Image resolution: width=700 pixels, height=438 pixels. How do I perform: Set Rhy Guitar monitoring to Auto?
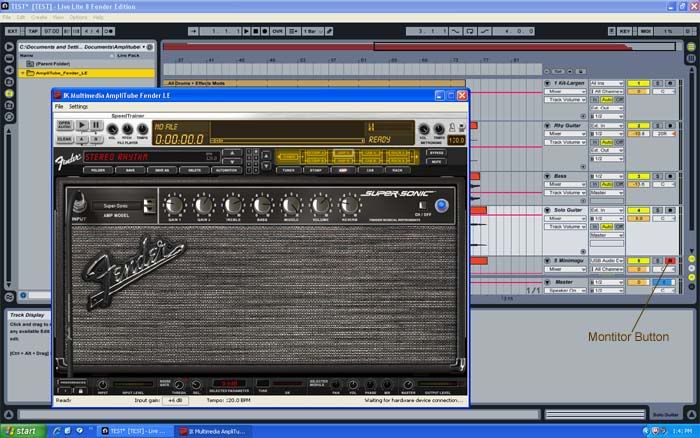[x=606, y=142]
